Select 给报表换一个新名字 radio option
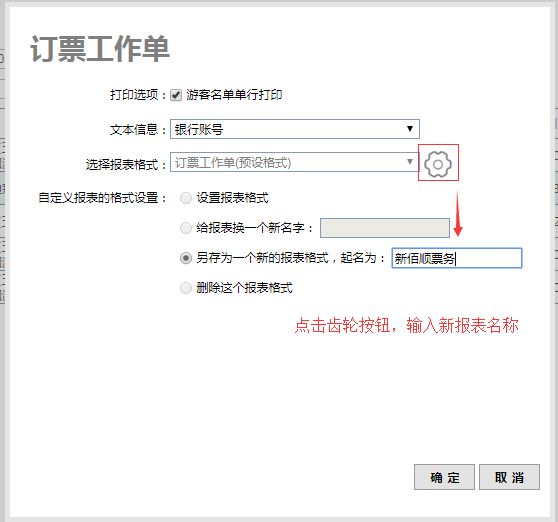 coord(186,228)
